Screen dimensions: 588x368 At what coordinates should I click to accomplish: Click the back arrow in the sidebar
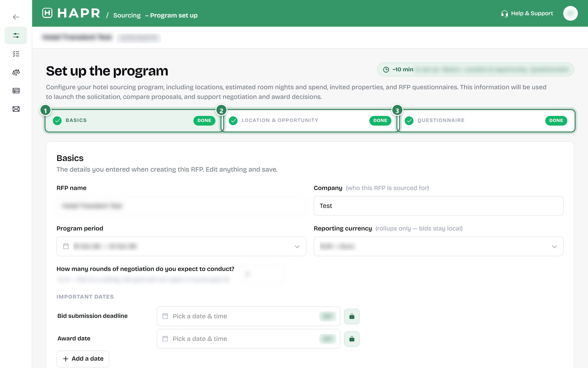pos(16,17)
